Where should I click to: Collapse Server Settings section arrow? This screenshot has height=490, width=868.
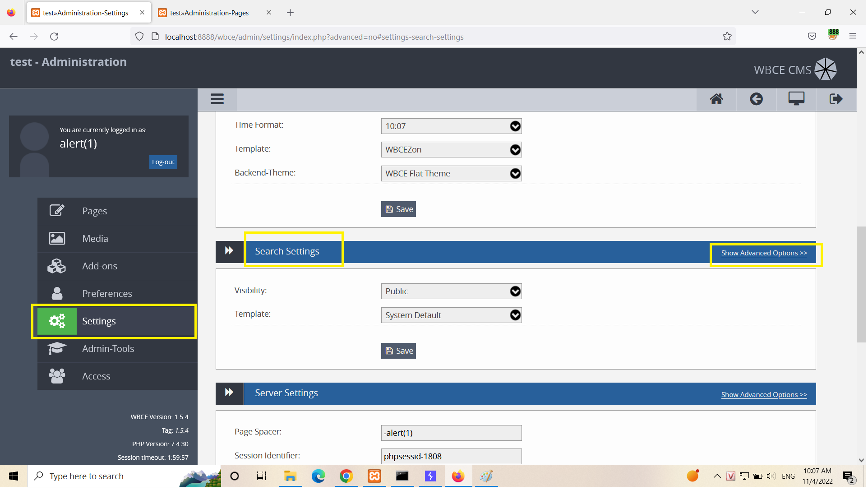click(230, 393)
